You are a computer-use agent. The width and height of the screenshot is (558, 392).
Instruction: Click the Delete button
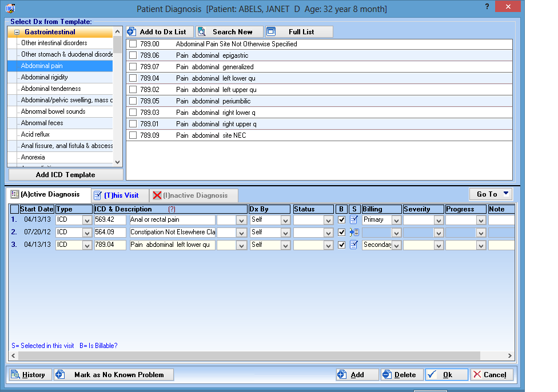tap(402, 374)
